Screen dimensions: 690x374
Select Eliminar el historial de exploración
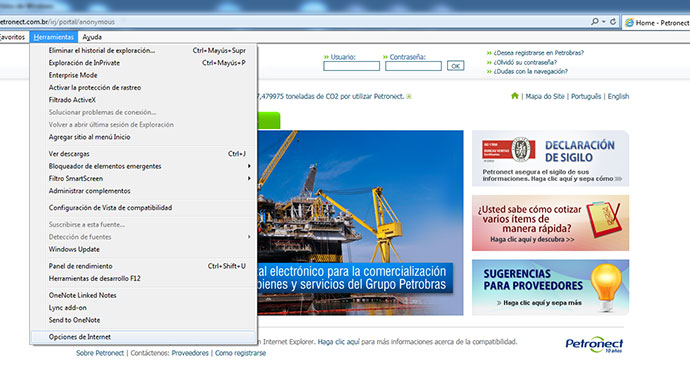143,51
